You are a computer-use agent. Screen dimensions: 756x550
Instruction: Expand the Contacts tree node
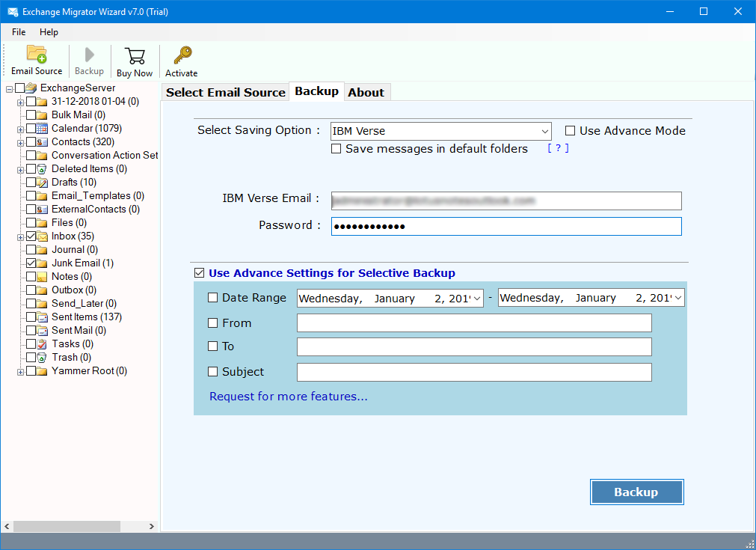(20, 143)
